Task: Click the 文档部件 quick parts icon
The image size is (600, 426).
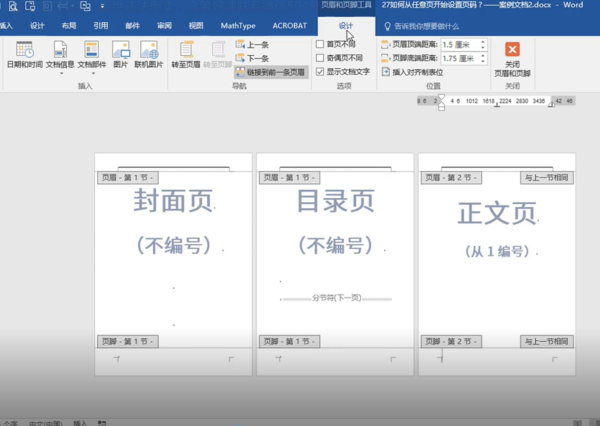Action: pos(91,50)
